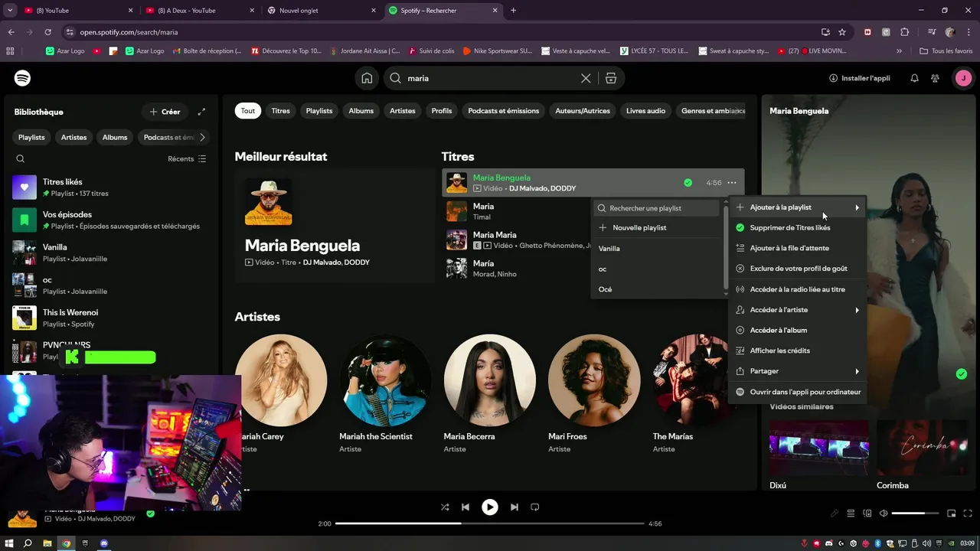
Task: Open the queue icon in player bar
Action: [851, 514]
